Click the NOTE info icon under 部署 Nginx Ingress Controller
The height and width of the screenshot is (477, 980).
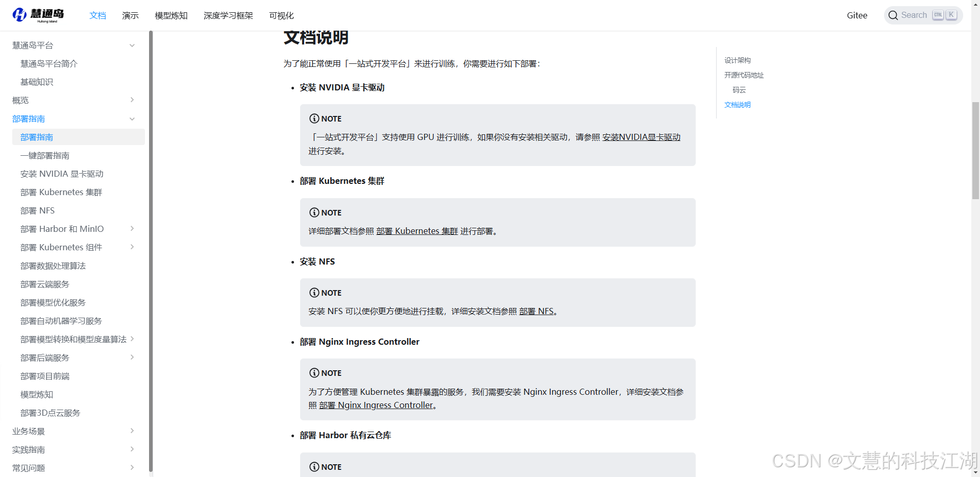(x=314, y=373)
